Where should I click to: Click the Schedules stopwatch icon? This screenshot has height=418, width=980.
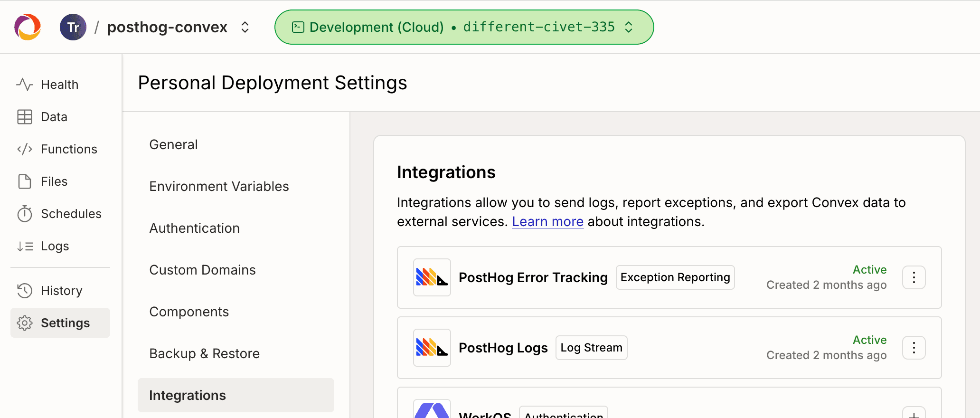tap(25, 214)
